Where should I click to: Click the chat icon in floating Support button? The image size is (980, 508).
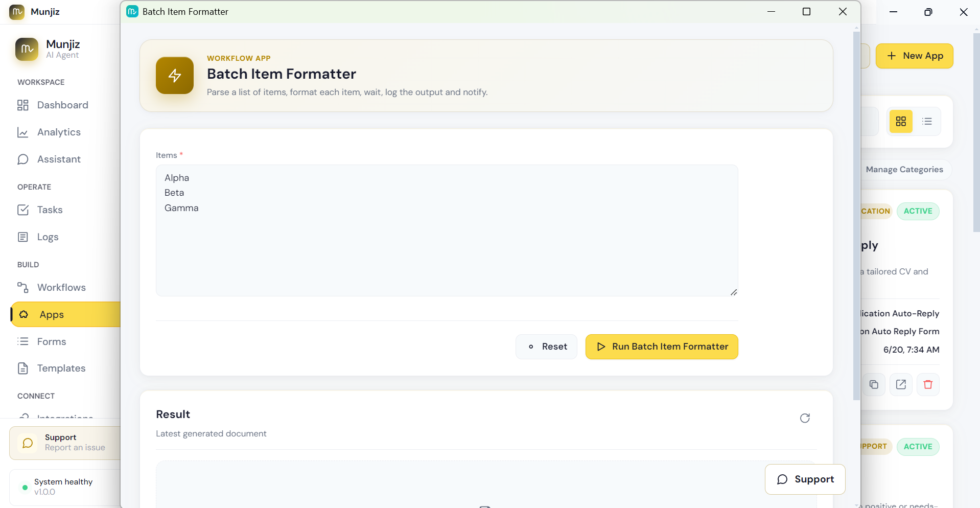[782, 479]
